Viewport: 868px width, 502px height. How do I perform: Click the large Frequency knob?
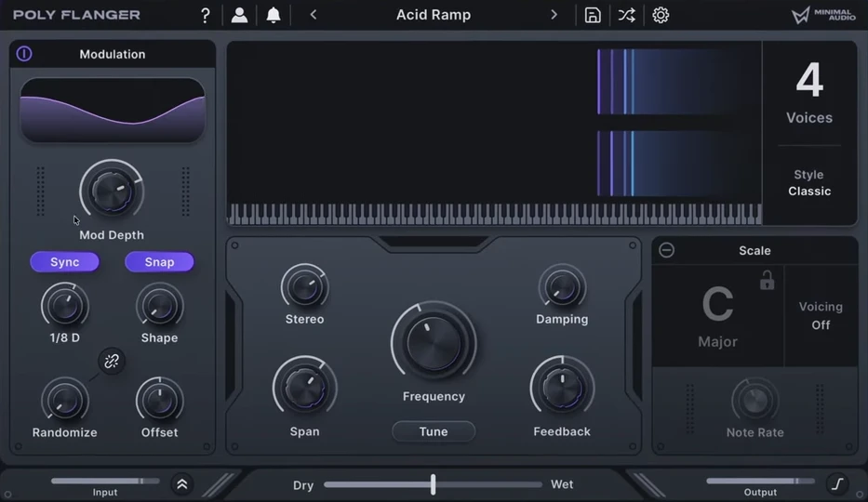click(x=434, y=343)
